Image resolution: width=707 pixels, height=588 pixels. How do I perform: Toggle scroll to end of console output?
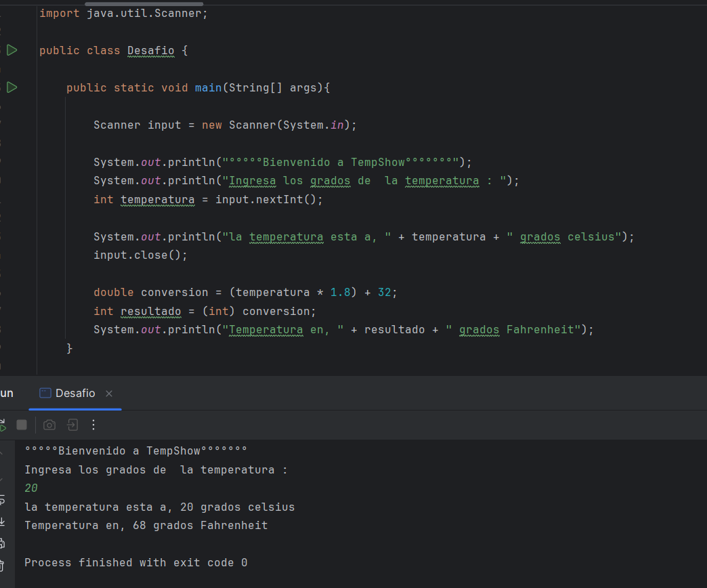2,521
